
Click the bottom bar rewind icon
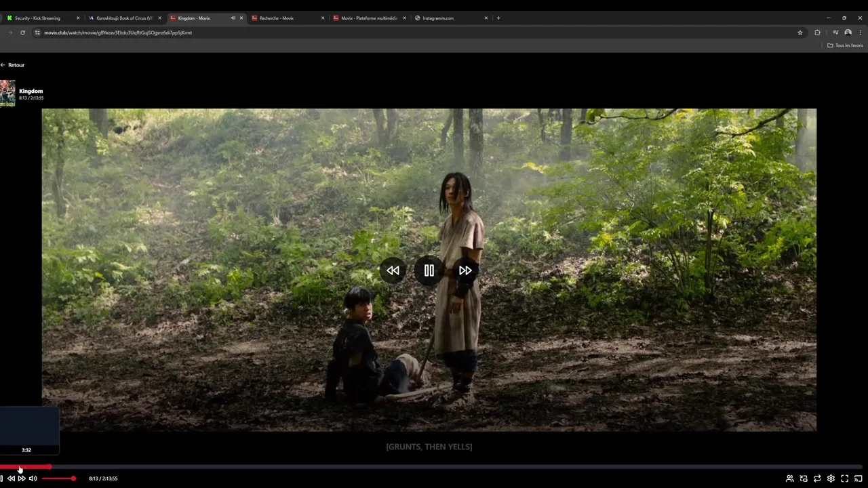point(11,479)
